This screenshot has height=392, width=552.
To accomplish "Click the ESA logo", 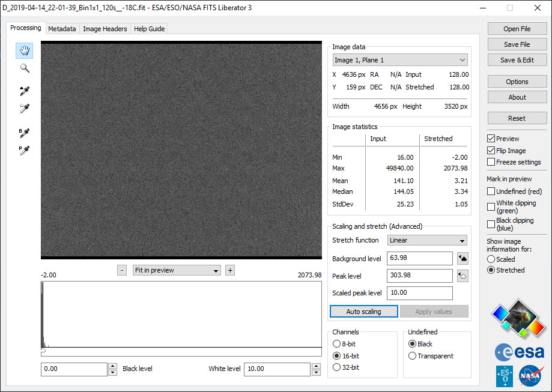I will (520, 352).
